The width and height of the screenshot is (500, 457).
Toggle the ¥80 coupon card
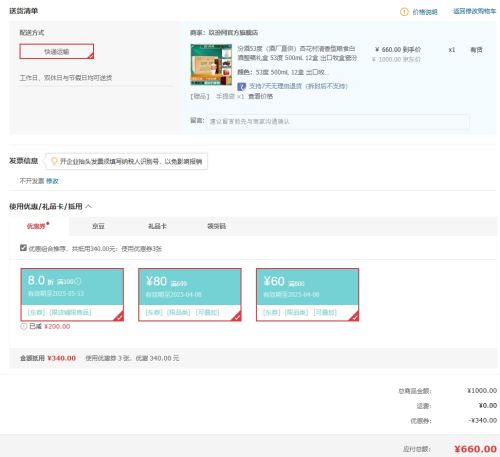pos(190,295)
